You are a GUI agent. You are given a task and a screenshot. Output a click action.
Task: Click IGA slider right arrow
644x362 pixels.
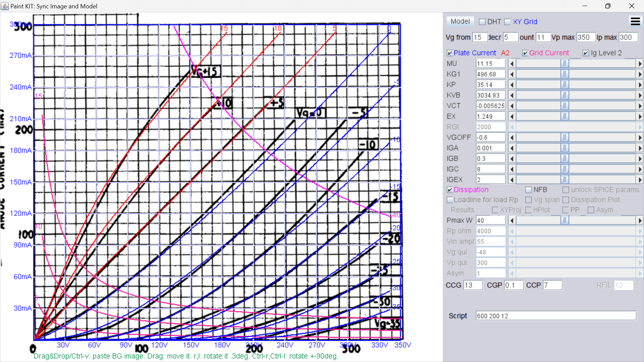pyautogui.click(x=640, y=148)
